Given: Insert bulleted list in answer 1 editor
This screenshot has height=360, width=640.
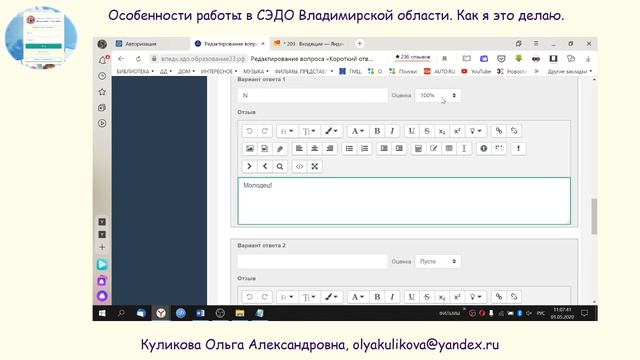Looking at the screenshot, I should pos(349,149).
